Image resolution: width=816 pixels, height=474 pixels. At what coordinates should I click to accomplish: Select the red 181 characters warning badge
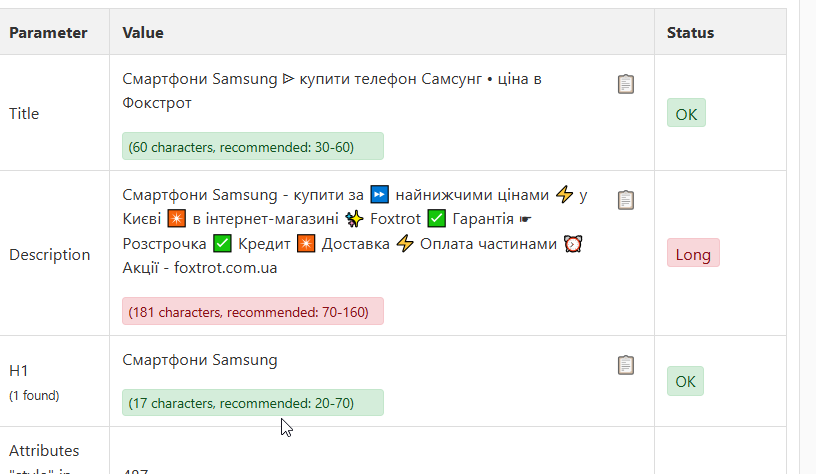pos(253,311)
